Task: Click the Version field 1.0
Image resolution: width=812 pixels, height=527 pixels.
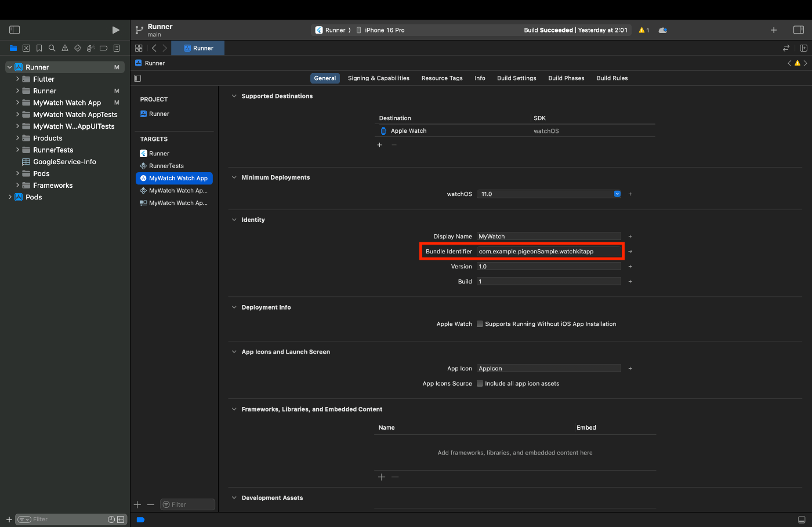Action: tap(549, 267)
